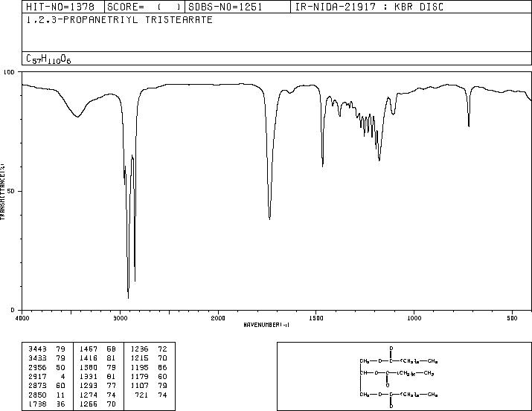Select peak table entry 1107
Image resolution: width=532 pixels, height=411 pixels.
139,386
